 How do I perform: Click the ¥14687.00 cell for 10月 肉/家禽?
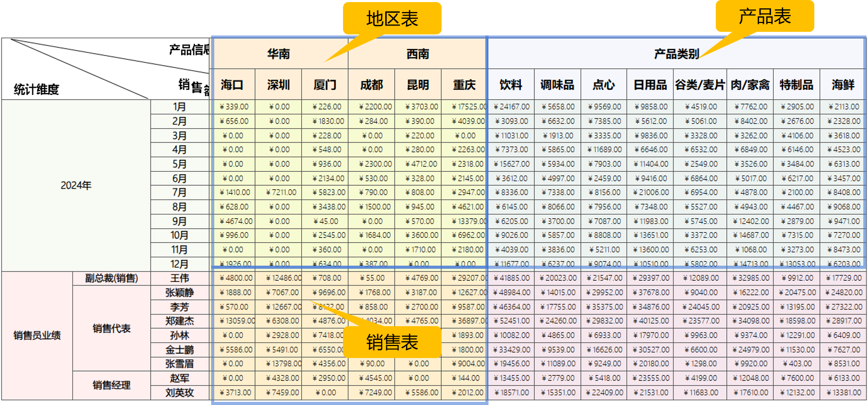750,235
